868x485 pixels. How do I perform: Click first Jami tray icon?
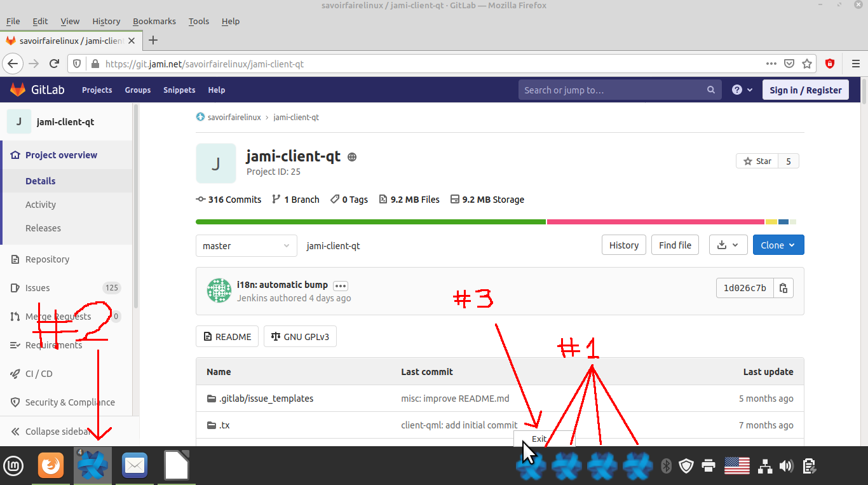[x=531, y=467]
